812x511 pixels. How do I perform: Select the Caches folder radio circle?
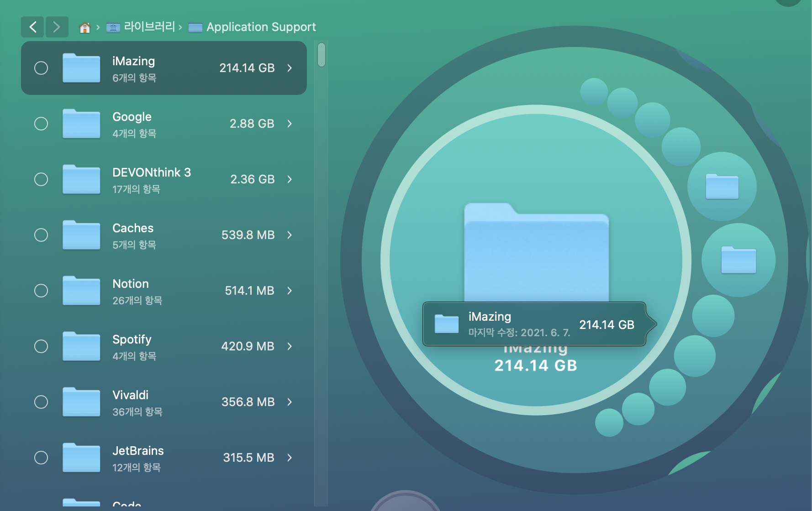(41, 235)
